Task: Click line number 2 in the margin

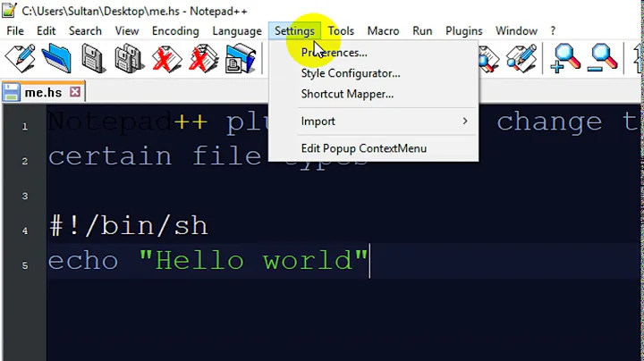Action: 25,161
